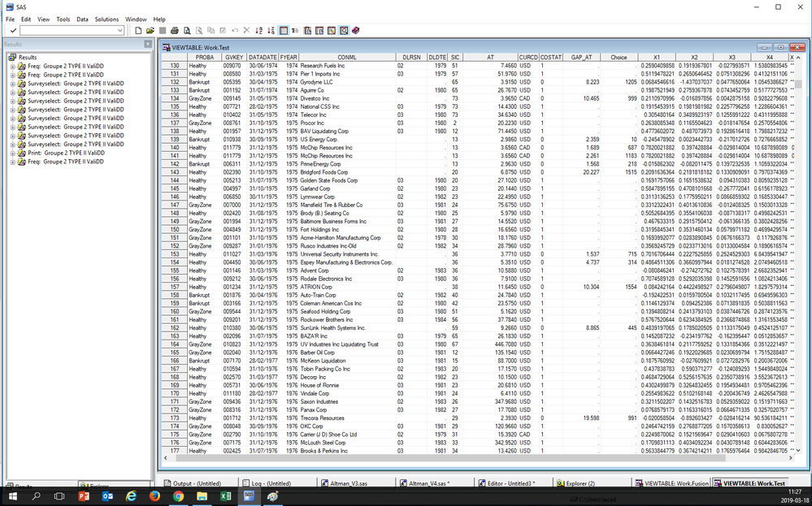Click the vertical scrollbar thumb
This screenshot has width=812, height=506.
[x=799, y=84]
